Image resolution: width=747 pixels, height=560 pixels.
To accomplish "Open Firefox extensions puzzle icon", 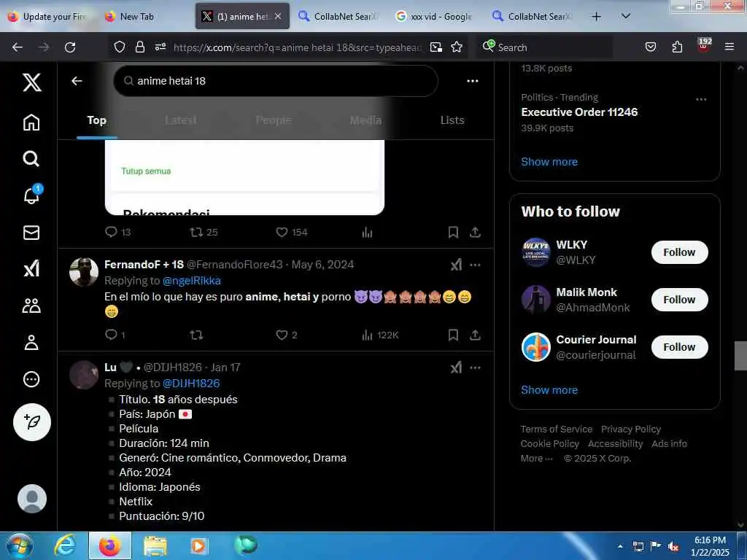I will (x=677, y=47).
